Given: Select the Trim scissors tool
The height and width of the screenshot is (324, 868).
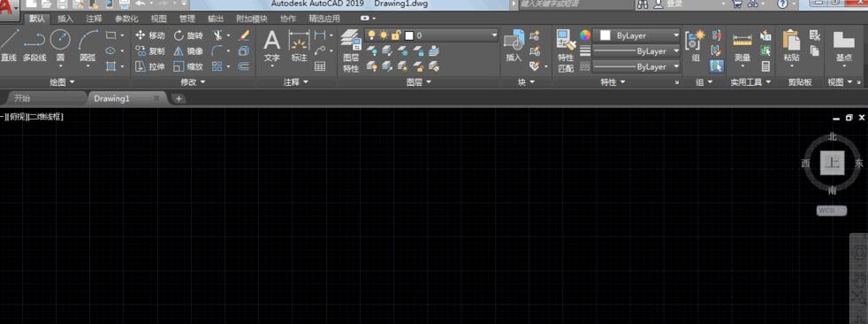Looking at the screenshot, I should [218, 35].
